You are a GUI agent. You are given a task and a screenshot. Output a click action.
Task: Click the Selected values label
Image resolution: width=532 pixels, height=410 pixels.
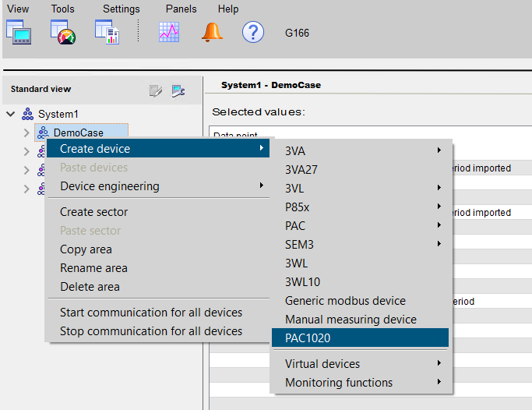(x=259, y=112)
